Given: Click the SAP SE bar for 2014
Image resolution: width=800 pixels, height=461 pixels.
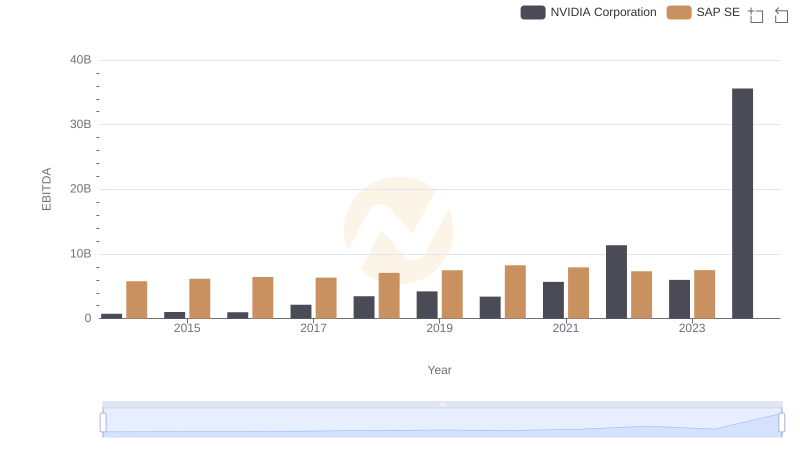Looking at the screenshot, I should point(137,300).
